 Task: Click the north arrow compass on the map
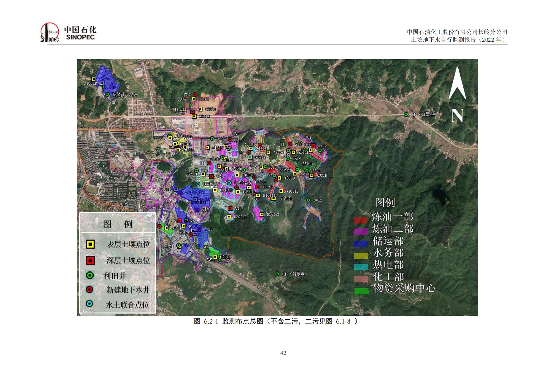point(457,95)
